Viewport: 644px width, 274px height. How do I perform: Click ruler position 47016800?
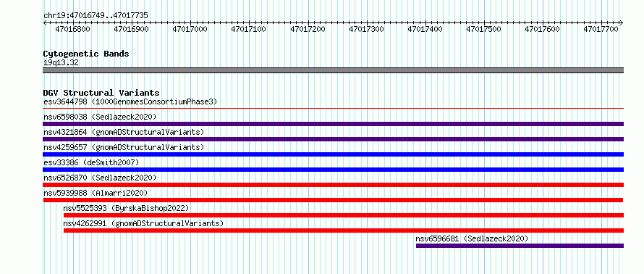[72, 29]
